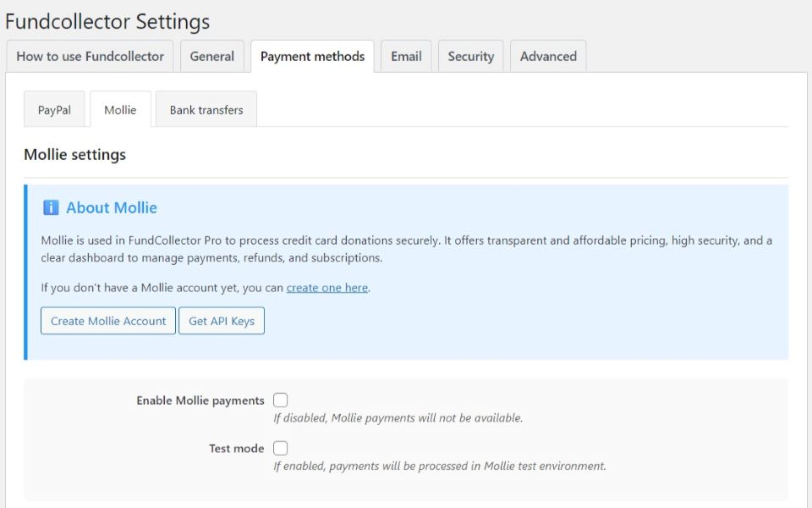
Task: Enable the Mollie payments checkbox
Action: coord(280,400)
